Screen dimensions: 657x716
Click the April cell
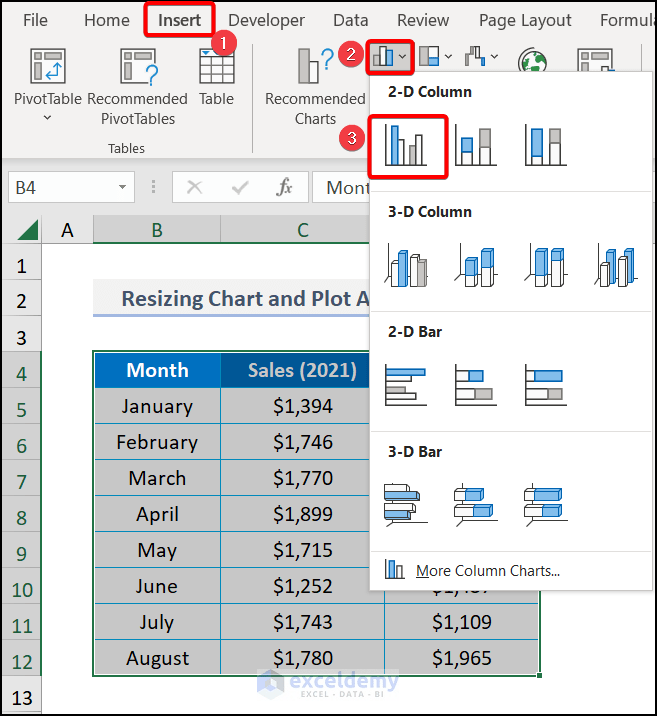pos(158,514)
